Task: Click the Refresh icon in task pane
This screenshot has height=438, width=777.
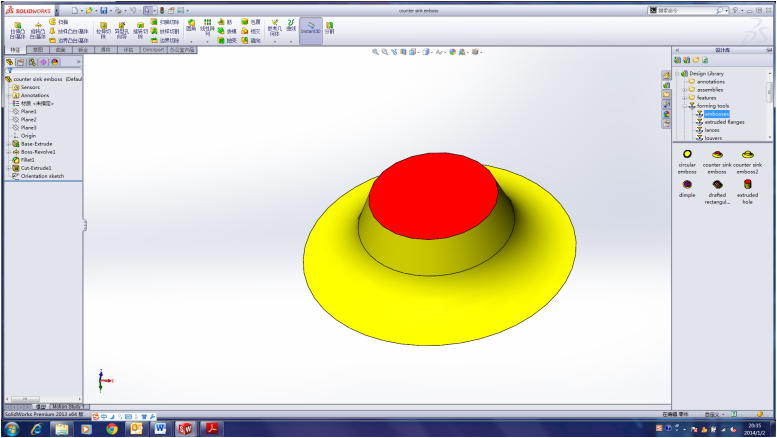Action: tap(705, 60)
